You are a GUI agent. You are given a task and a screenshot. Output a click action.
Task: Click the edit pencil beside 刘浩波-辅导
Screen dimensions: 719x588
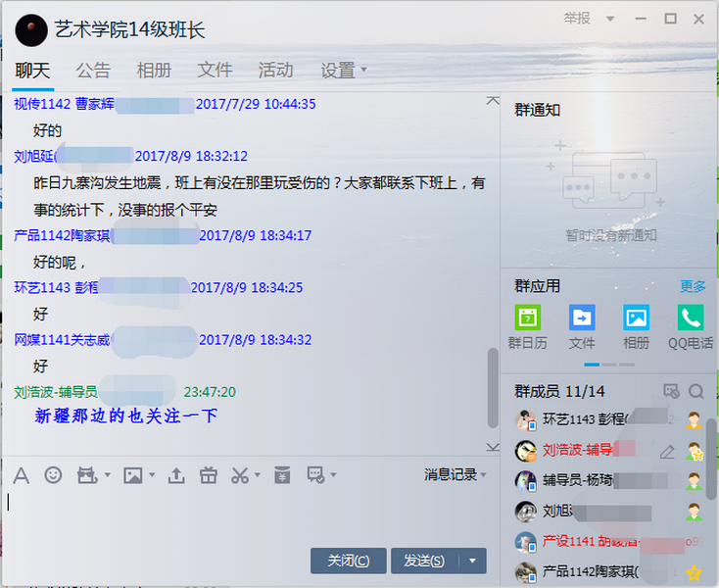(x=667, y=452)
